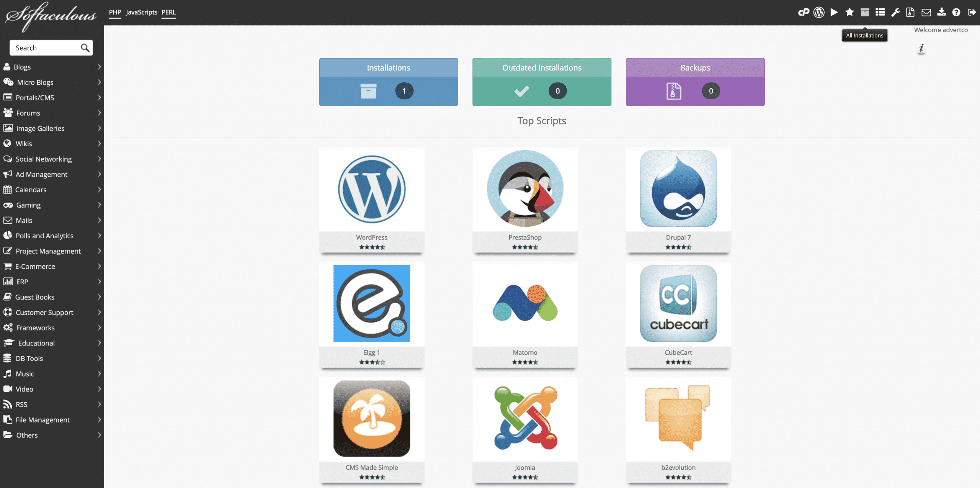Expand the Forums category chevron
The height and width of the screenshot is (488, 980).
(x=99, y=113)
